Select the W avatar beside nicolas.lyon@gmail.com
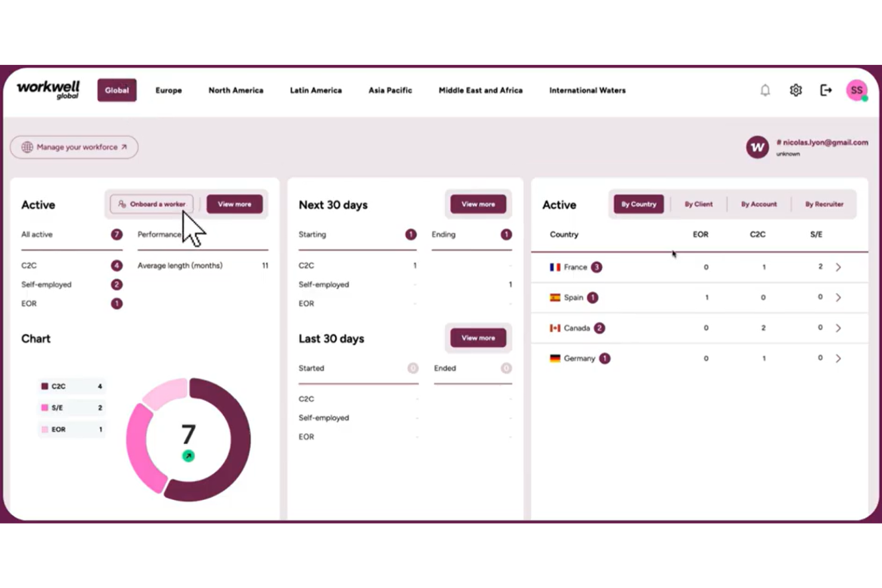The image size is (882, 588). click(x=757, y=147)
